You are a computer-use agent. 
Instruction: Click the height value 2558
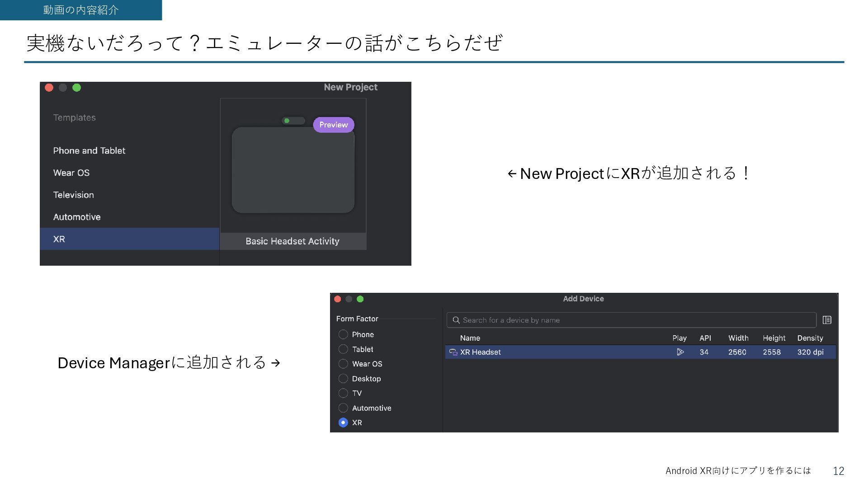click(x=772, y=352)
